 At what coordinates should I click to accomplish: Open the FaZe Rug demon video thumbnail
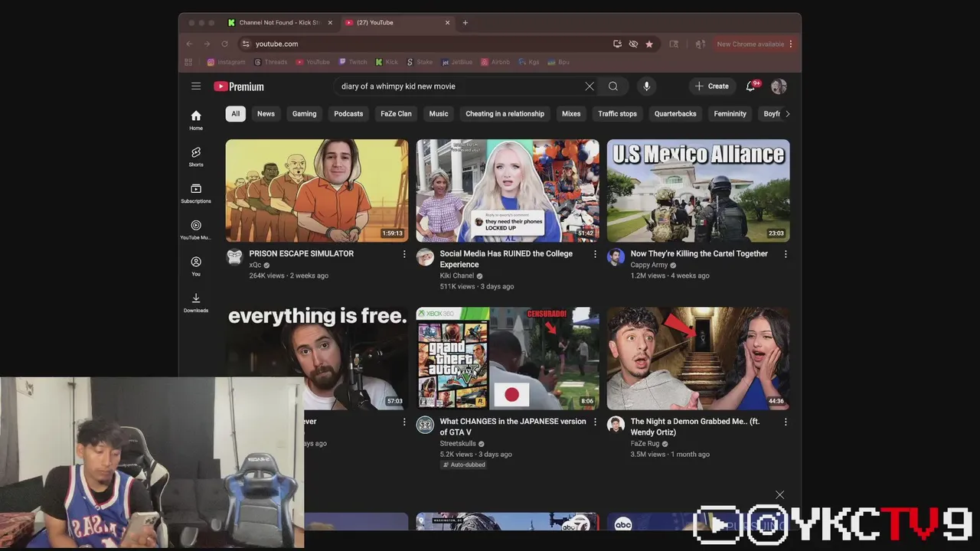(x=698, y=358)
